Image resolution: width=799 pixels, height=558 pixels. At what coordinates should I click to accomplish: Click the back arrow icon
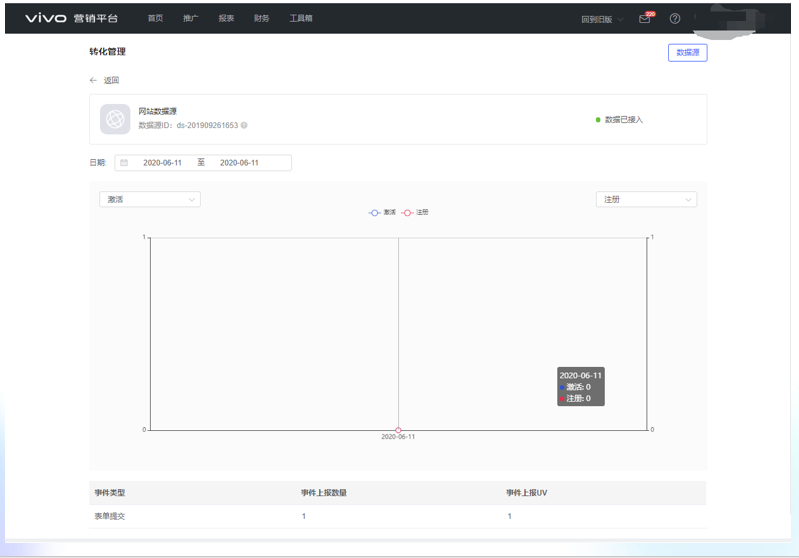tap(93, 80)
